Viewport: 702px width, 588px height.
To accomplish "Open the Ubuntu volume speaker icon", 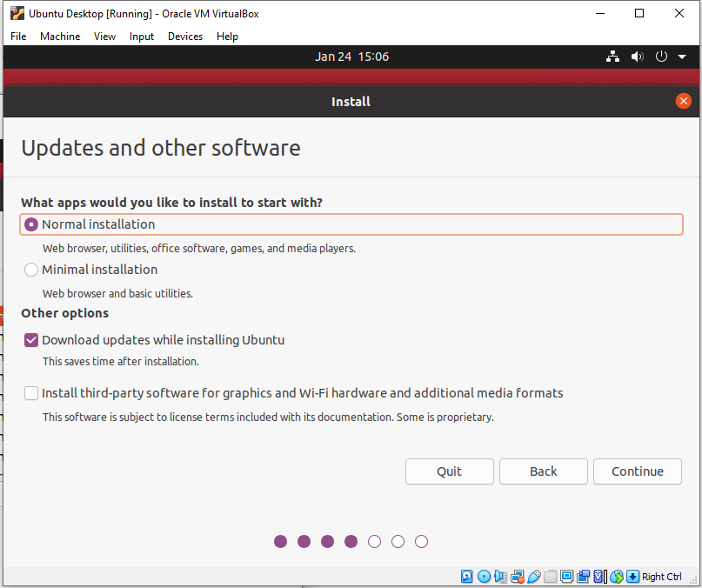I will (x=637, y=57).
